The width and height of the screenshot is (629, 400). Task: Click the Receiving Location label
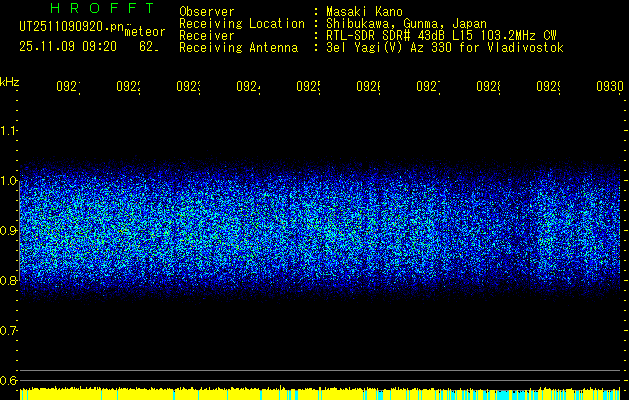pyautogui.click(x=242, y=24)
